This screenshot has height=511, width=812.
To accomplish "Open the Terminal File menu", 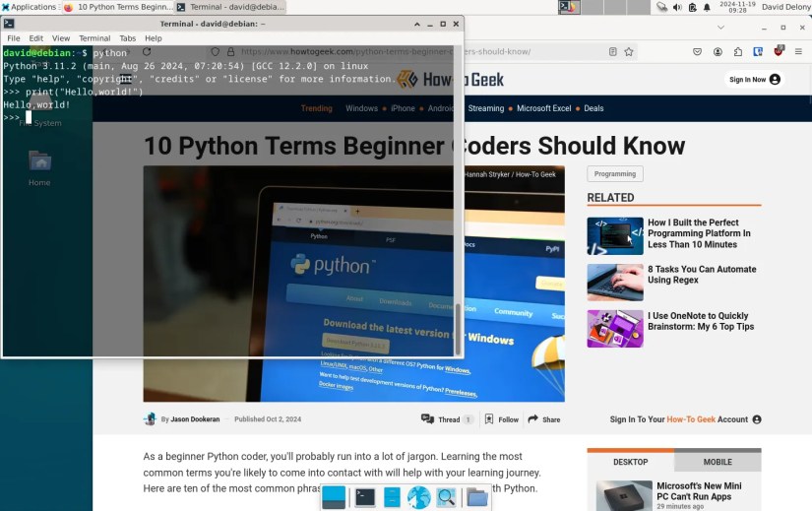I will 14,38.
